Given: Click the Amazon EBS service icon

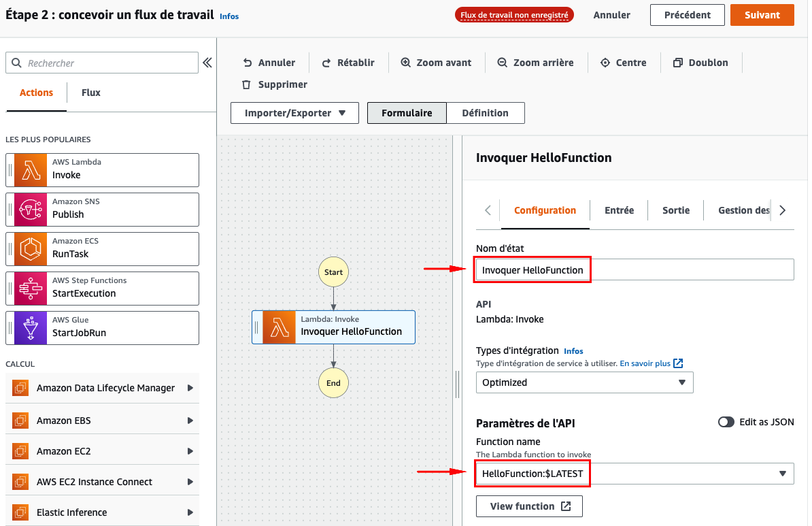Looking at the screenshot, I should [20, 421].
